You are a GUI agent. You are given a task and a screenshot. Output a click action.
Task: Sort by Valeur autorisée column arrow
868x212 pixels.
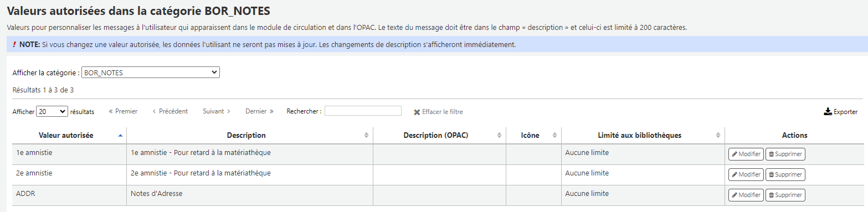tap(121, 135)
